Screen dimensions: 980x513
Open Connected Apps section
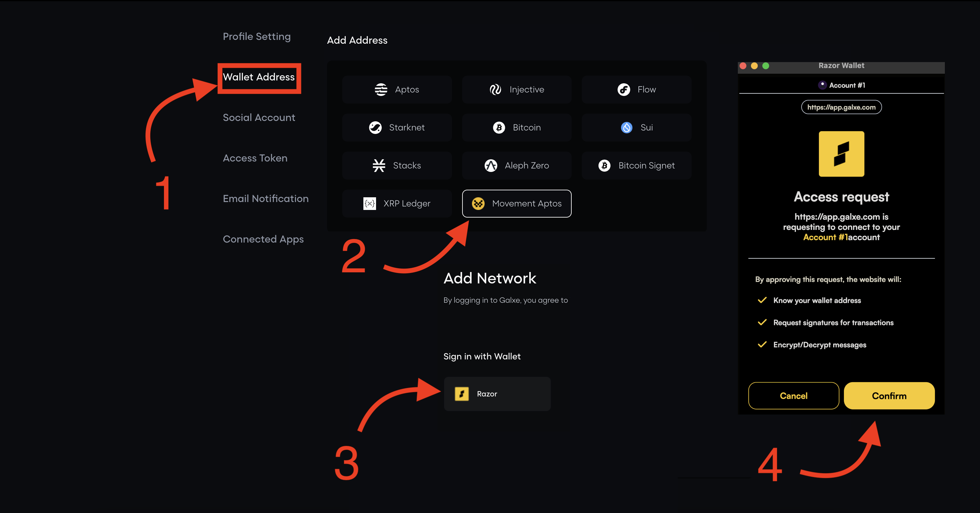point(263,239)
